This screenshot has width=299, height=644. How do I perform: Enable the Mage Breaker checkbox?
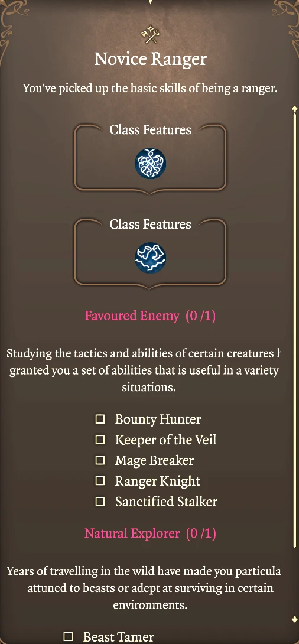[100, 460]
